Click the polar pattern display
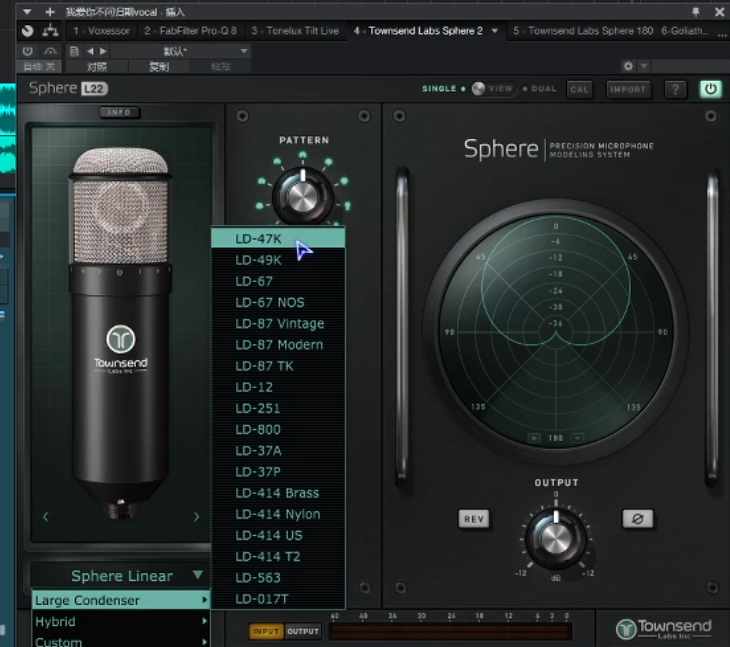 556,331
